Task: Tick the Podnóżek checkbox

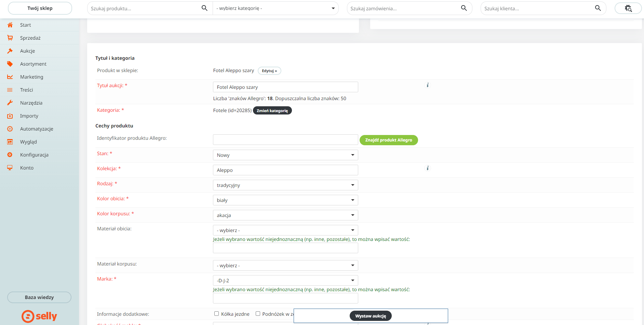Action: pyautogui.click(x=258, y=314)
